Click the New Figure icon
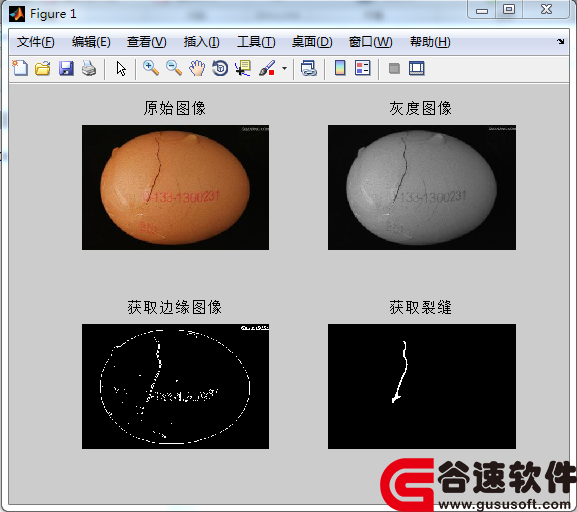This screenshot has height=512, width=577. pyautogui.click(x=20, y=68)
